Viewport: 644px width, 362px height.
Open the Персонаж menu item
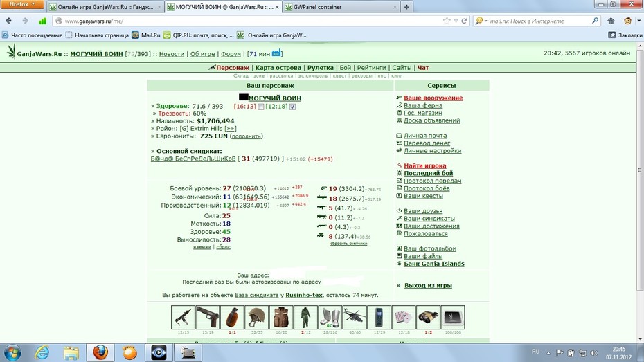coord(233,68)
